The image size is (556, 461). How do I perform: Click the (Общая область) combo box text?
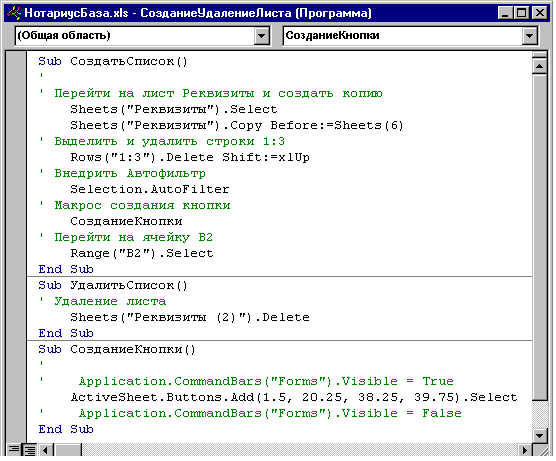pyautogui.click(x=64, y=35)
